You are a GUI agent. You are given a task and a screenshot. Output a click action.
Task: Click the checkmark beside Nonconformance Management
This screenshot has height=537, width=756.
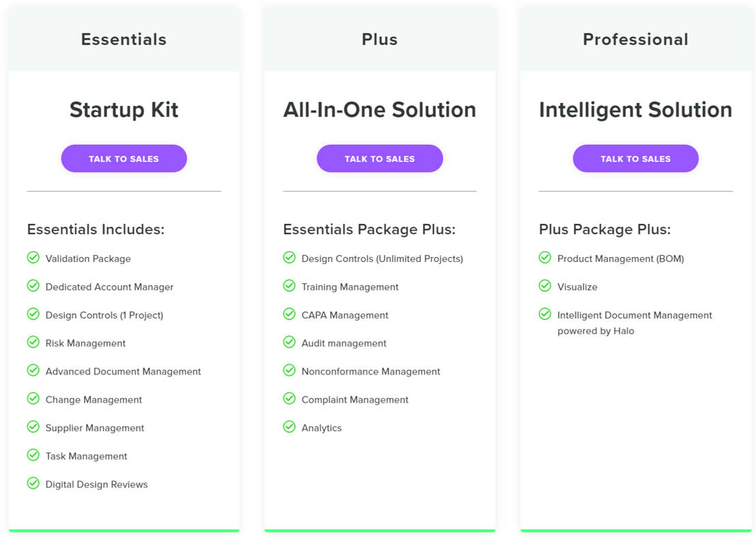(289, 371)
